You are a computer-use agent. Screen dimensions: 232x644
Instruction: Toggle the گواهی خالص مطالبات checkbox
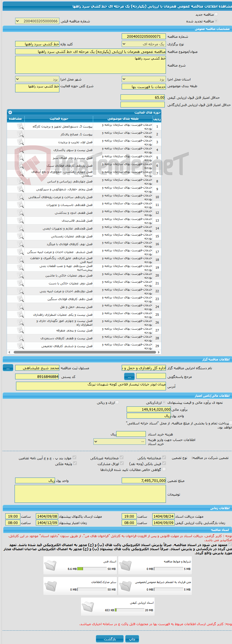tap(164, 469)
